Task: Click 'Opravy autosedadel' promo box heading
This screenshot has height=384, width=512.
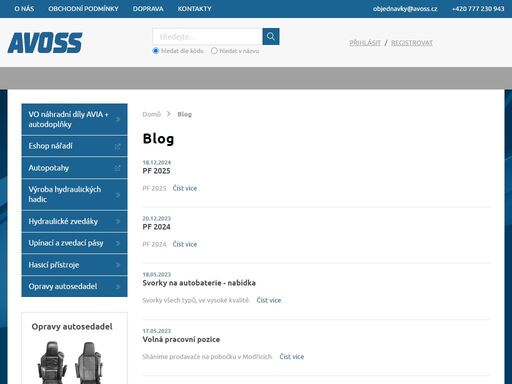Action: click(72, 326)
